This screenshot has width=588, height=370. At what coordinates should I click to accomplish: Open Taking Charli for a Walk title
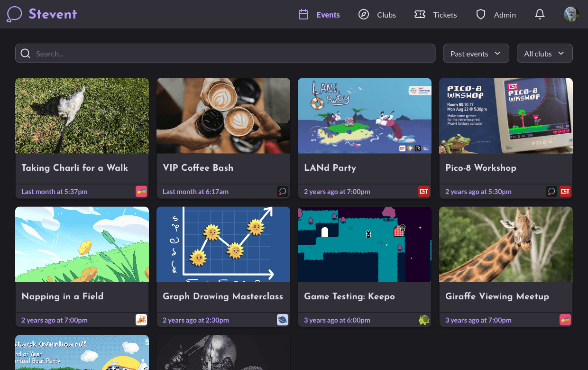tap(74, 168)
